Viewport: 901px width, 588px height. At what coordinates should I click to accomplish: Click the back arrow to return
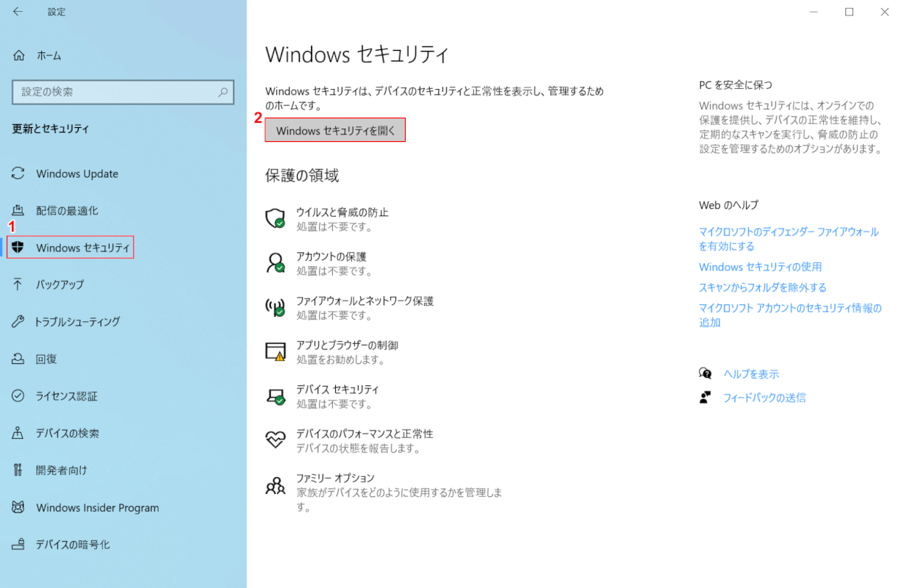[x=16, y=12]
